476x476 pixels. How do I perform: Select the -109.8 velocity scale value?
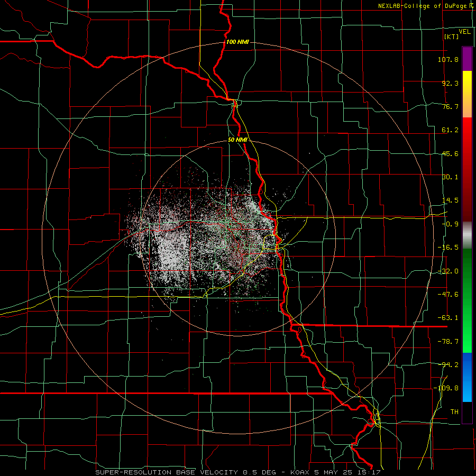click(446, 388)
